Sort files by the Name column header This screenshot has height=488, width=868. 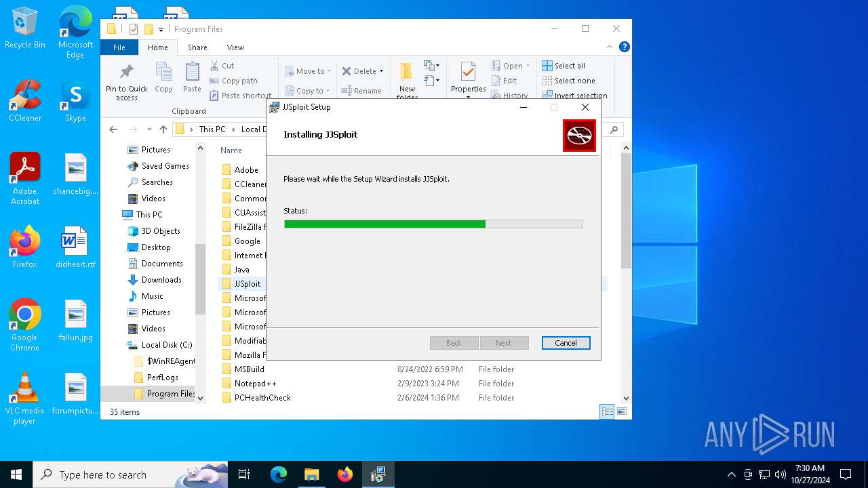pos(231,150)
